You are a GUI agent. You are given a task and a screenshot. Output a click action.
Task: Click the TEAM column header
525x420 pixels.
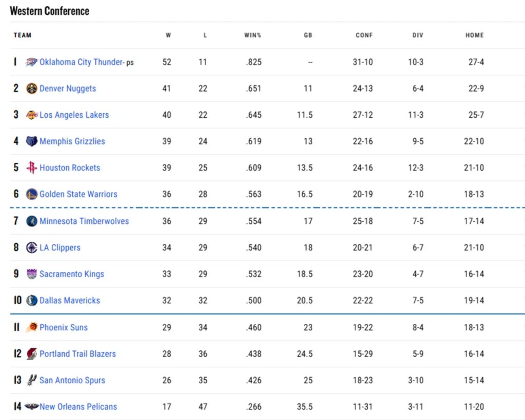coord(23,35)
